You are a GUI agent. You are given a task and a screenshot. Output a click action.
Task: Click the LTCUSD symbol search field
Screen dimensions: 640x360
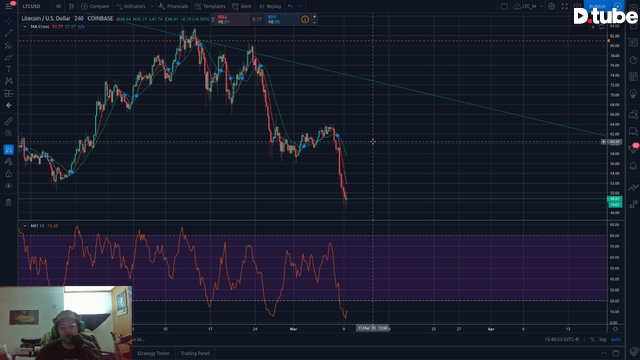click(32, 6)
